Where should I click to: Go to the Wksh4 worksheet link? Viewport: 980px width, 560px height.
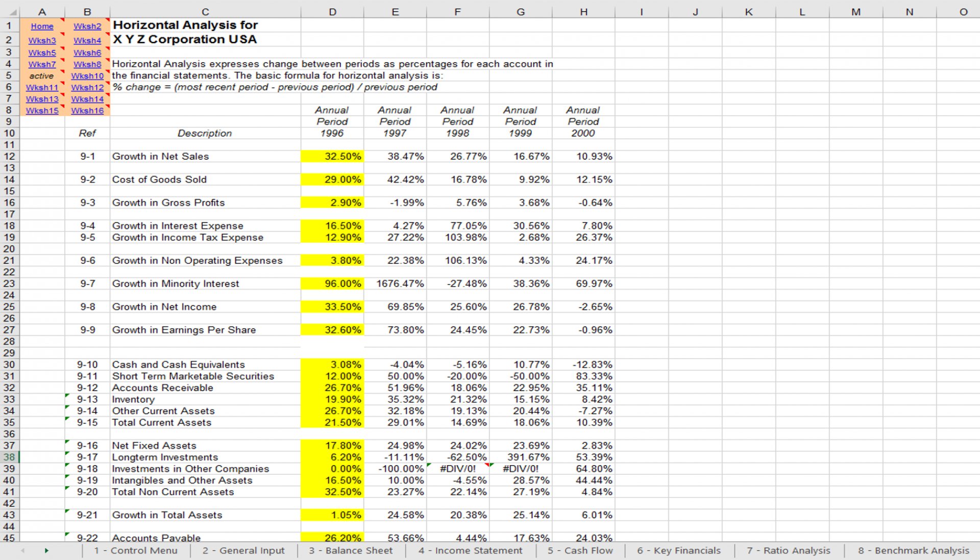pyautogui.click(x=87, y=40)
